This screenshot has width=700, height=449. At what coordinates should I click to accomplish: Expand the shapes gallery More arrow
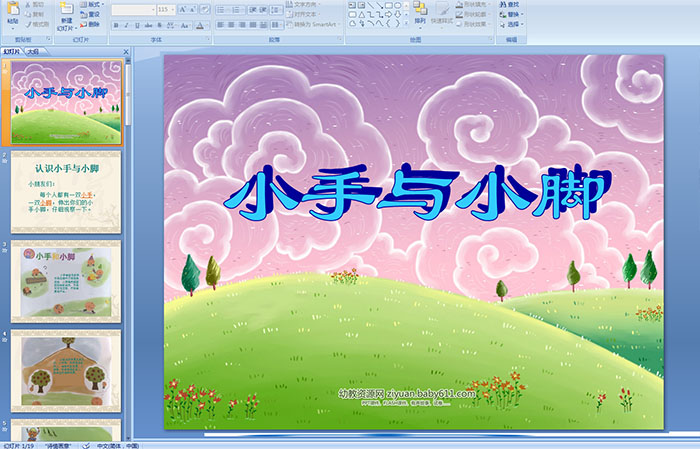pyautogui.click(x=406, y=23)
